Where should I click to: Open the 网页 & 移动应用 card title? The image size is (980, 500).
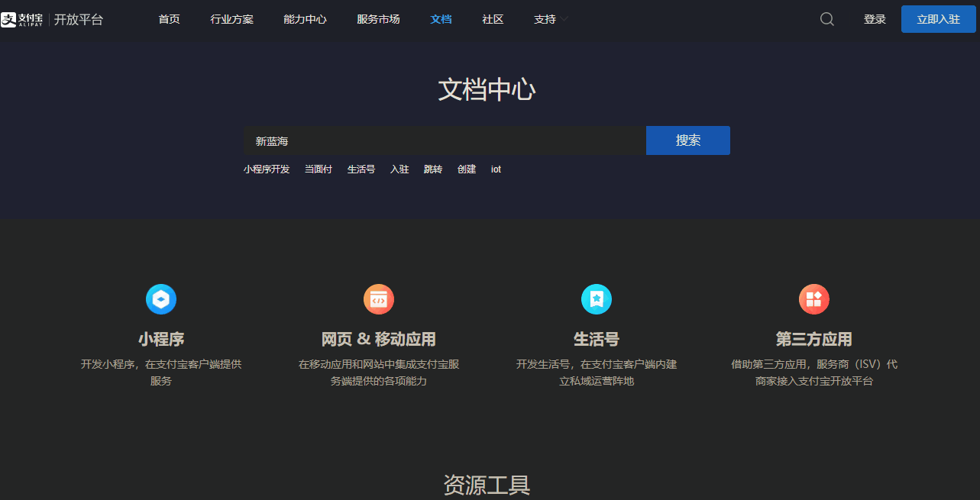[x=379, y=339]
